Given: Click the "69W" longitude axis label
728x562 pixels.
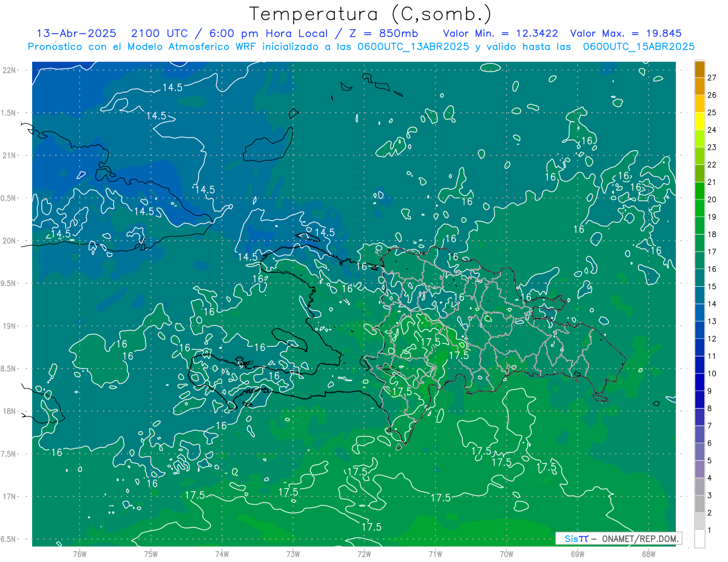Looking at the screenshot, I should click(578, 554).
